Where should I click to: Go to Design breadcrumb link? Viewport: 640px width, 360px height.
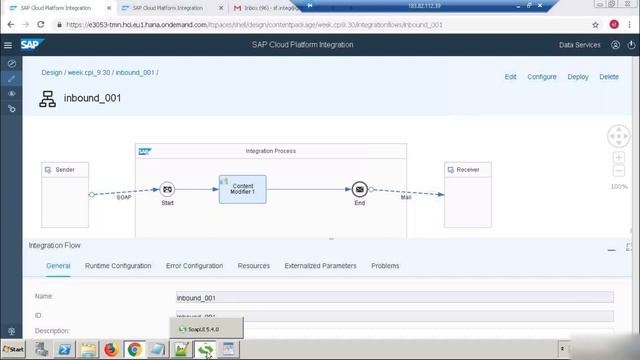pos(51,73)
